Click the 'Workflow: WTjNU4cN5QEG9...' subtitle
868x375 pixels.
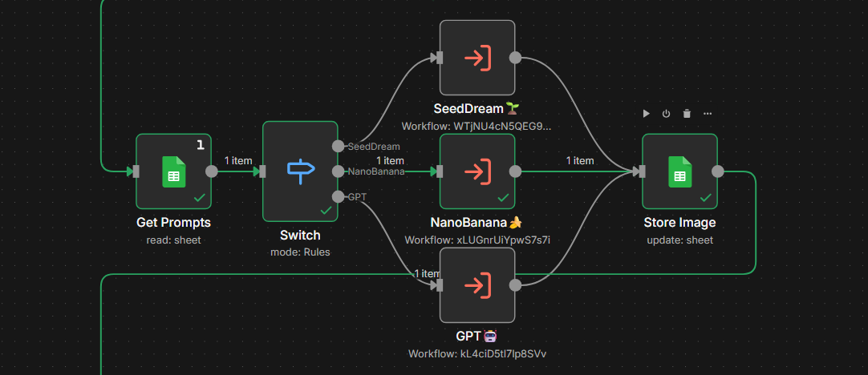point(477,127)
